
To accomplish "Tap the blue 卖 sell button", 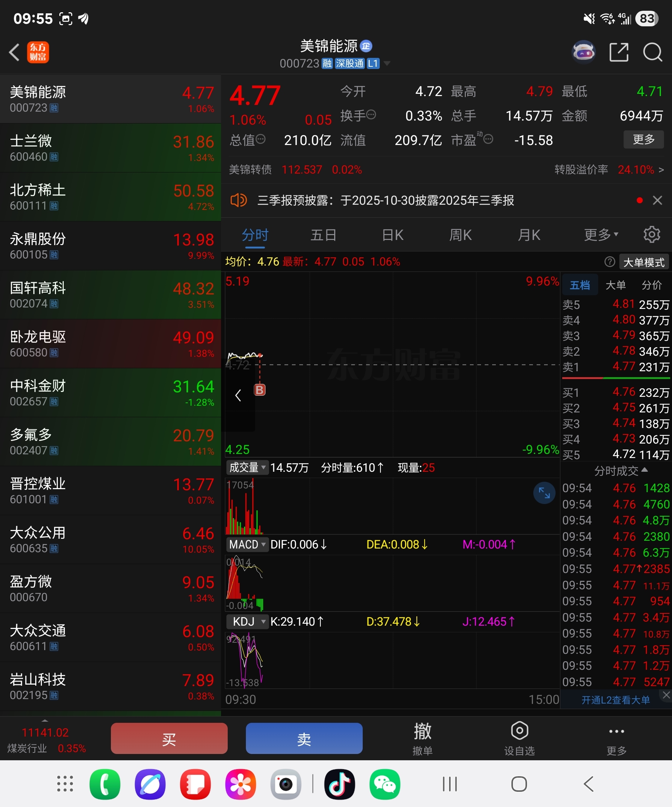I will (x=304, y=739).
